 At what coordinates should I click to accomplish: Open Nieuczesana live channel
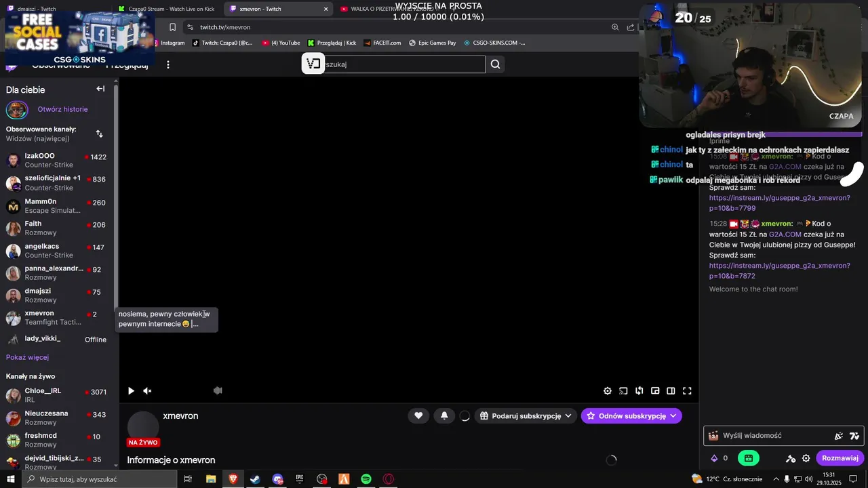58,418
